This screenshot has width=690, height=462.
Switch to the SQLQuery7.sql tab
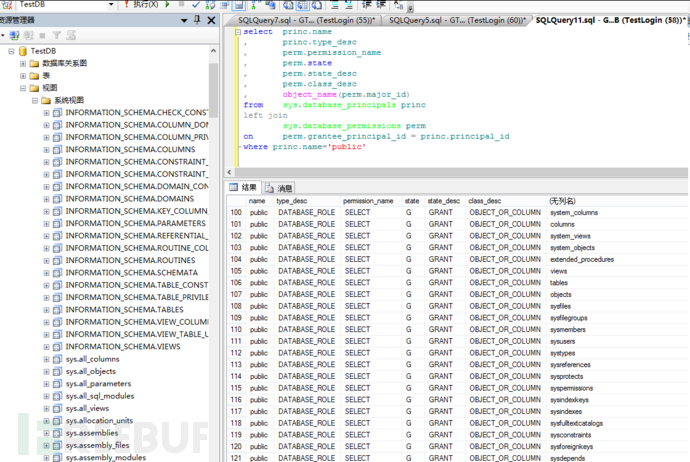300,19
